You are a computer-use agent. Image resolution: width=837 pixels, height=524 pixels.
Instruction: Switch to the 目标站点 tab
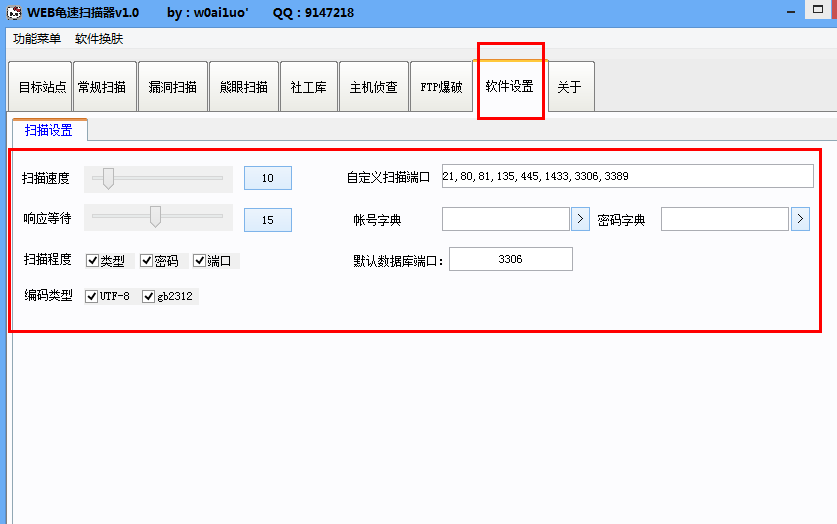pos(41,87)
